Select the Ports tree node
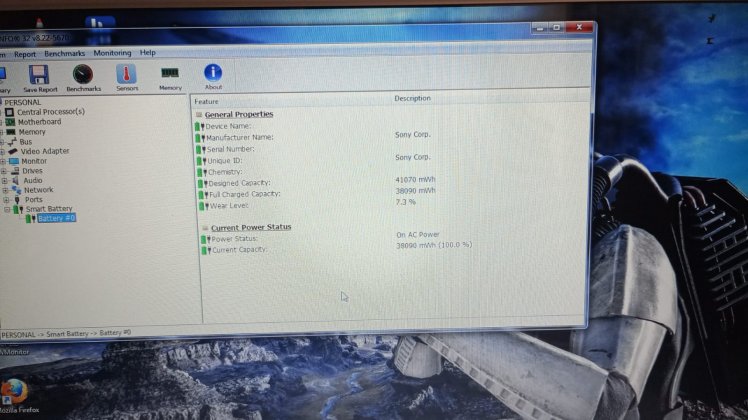This screenshot has height=420, width=748. pos(33,200)
